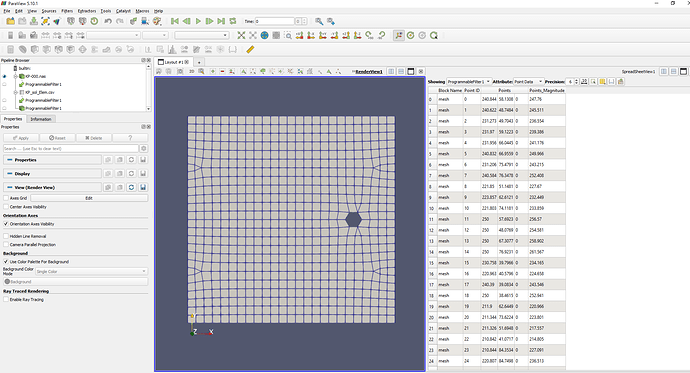Uncheck Use Color Palette For Background
690x373 pixels.
(x=6, y=262)
